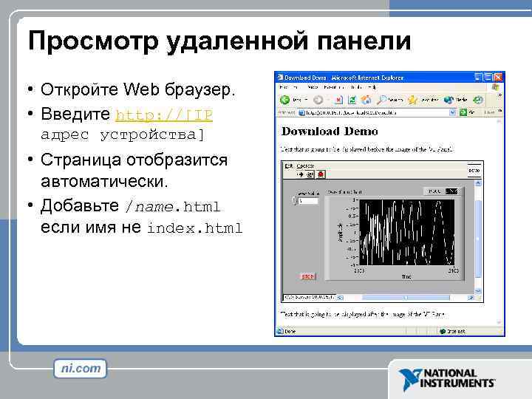Click the Time axis label under chart

[406, 276]
